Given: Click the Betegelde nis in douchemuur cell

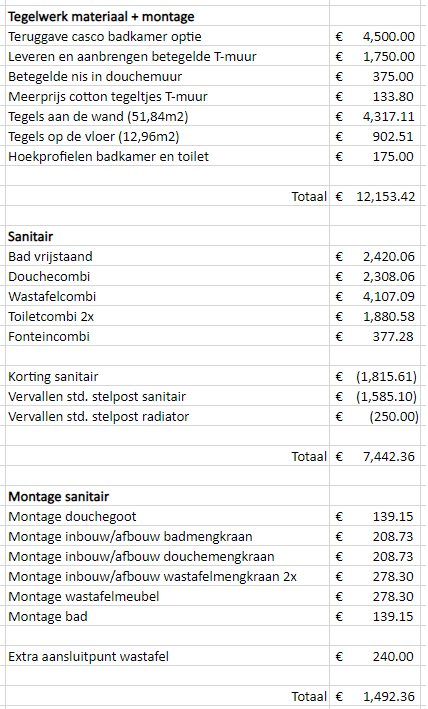Looking at the screenshot, I should coord(167,76).
